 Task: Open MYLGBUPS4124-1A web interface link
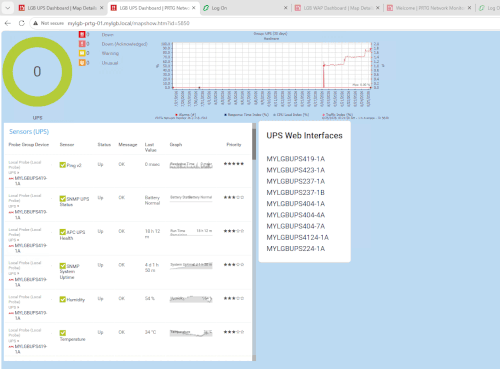pyautogui.click(x=298, y=238)
